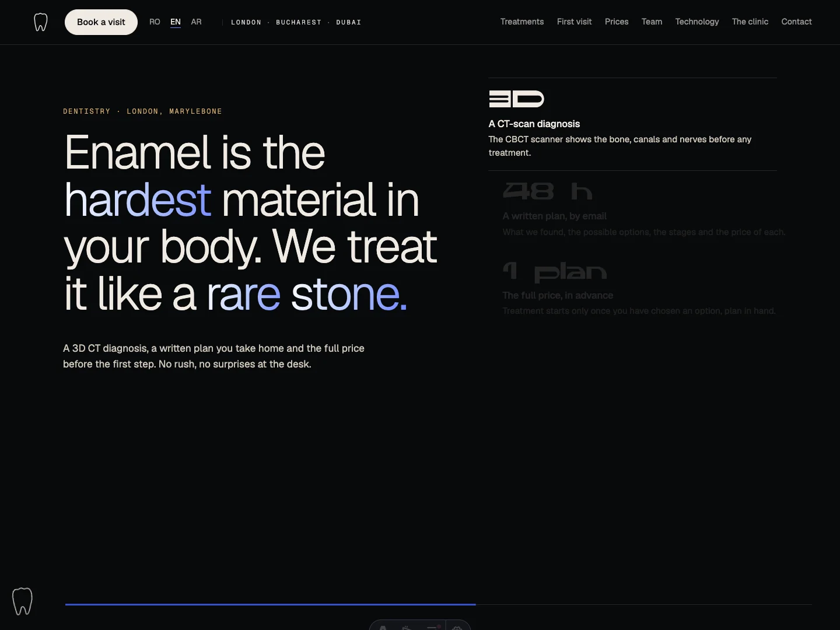Click 'A written plan, by email' text
Screen dimensions: 840x630
click(555, 216)
